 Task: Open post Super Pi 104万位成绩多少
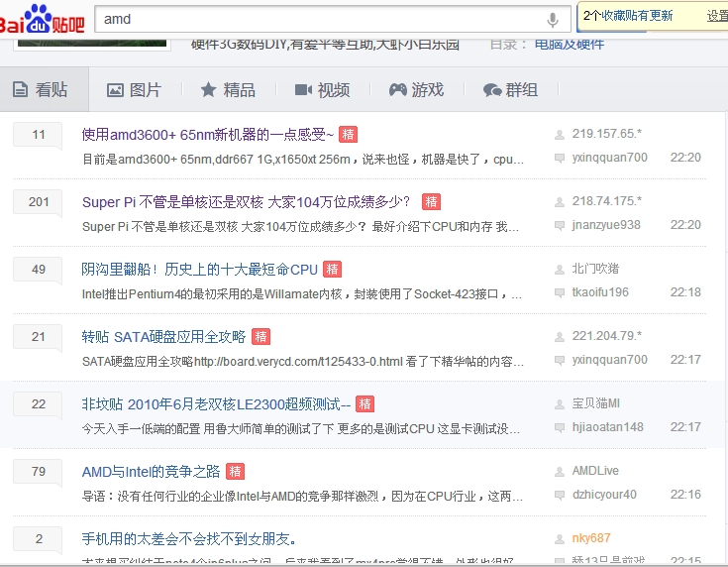tap(247, 202)
